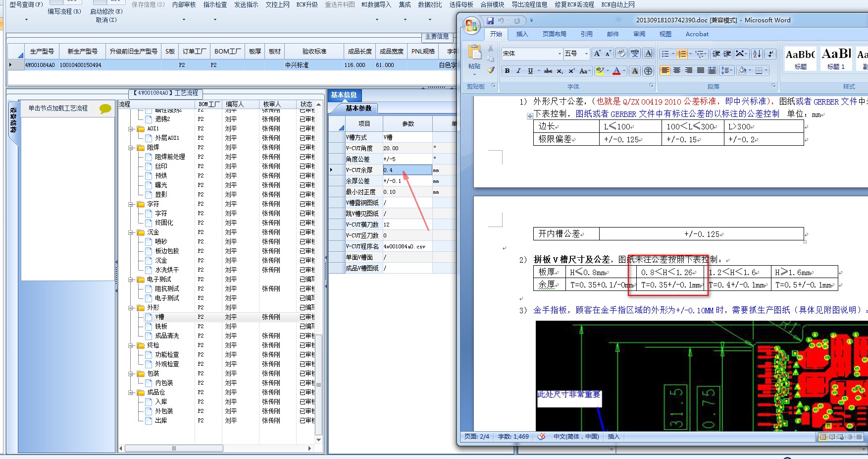Open the 审阅 ribbon tab

(x=639, y=34)
